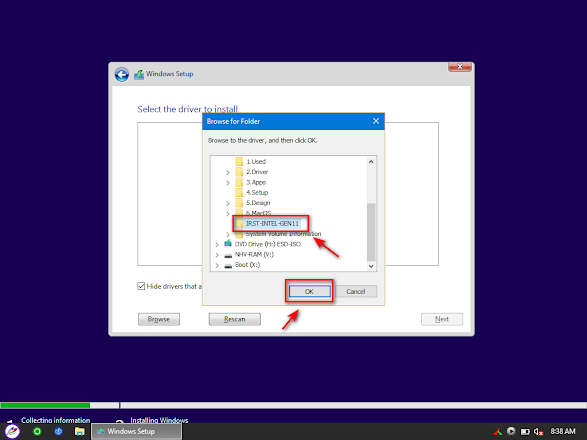Click the 1.Used folder icon
Viewport: 587px width, 440px height.
tap(239, 161)
